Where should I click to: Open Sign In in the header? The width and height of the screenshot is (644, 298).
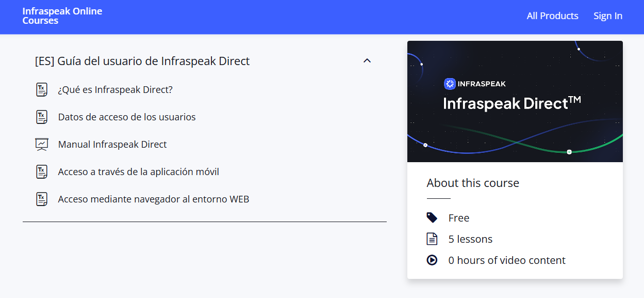608,16
